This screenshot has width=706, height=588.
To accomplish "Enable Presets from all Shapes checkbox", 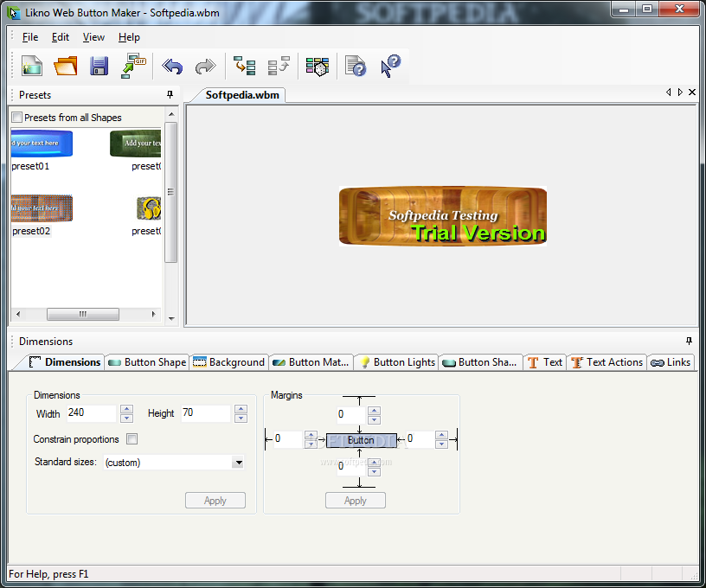I will (16, 118).
